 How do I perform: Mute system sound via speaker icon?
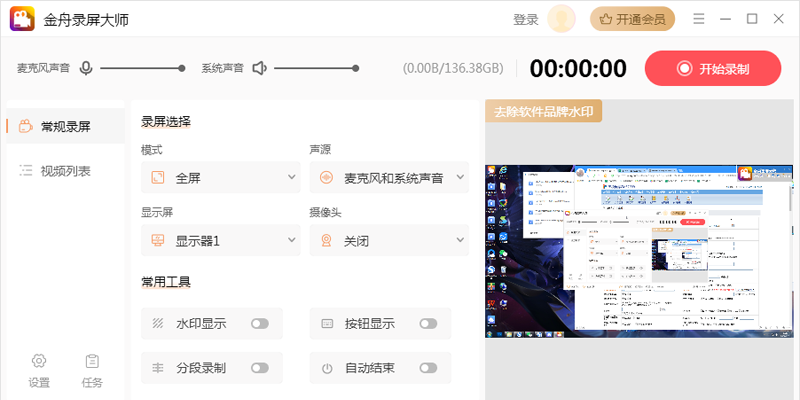tap(260, 68)
